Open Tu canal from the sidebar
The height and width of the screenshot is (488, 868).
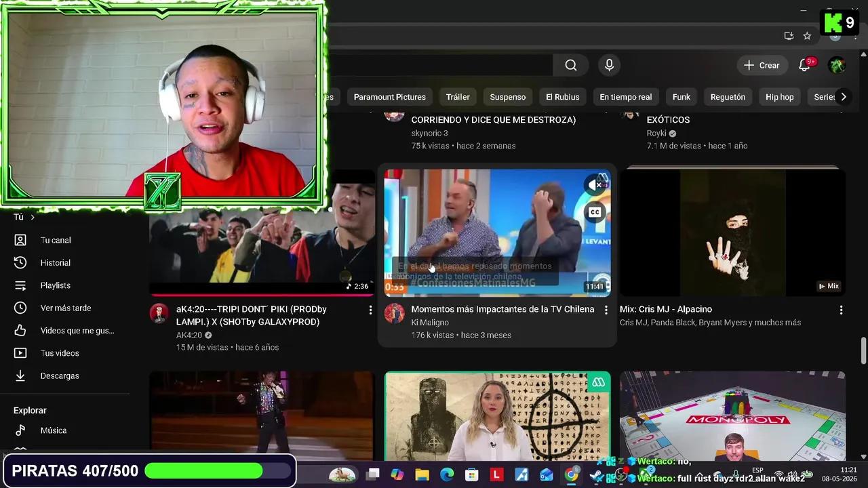pyautogui.click(x=56, y=240)
